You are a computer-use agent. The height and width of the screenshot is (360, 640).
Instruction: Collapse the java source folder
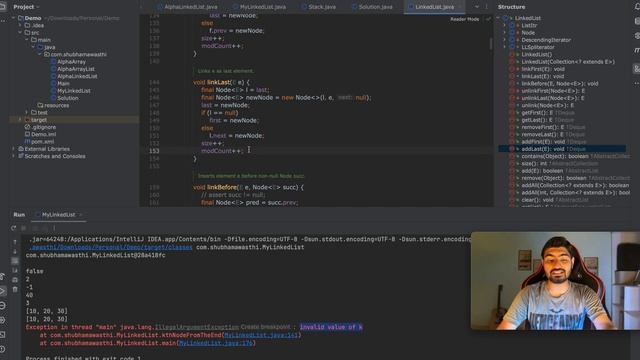point(33,47)
